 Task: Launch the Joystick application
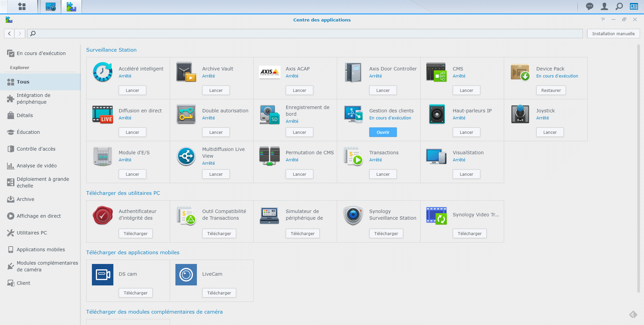[x=550, y=132]
